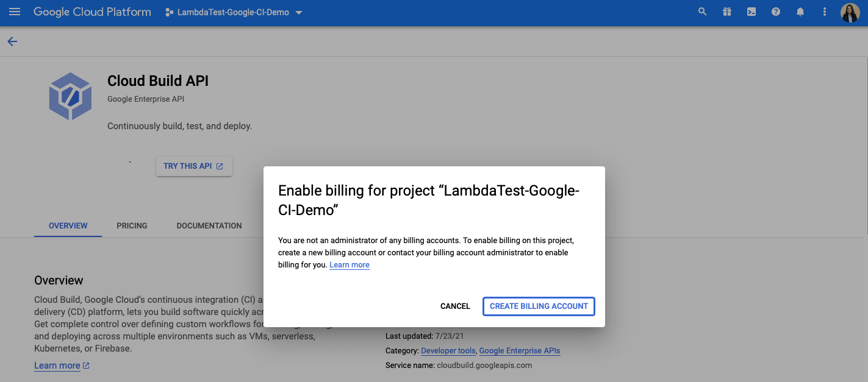
Task: Select the OVERVIEW tab
Action: [67, 225]
